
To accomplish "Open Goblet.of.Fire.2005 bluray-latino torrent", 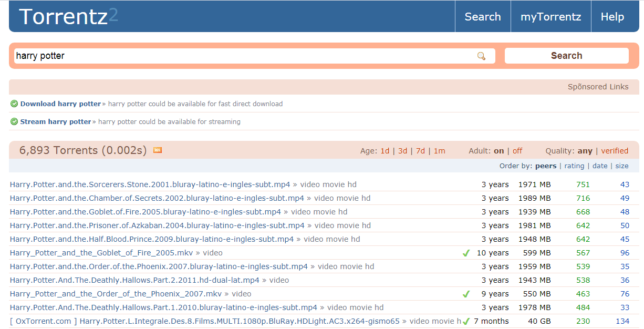I will pos(146,212).
